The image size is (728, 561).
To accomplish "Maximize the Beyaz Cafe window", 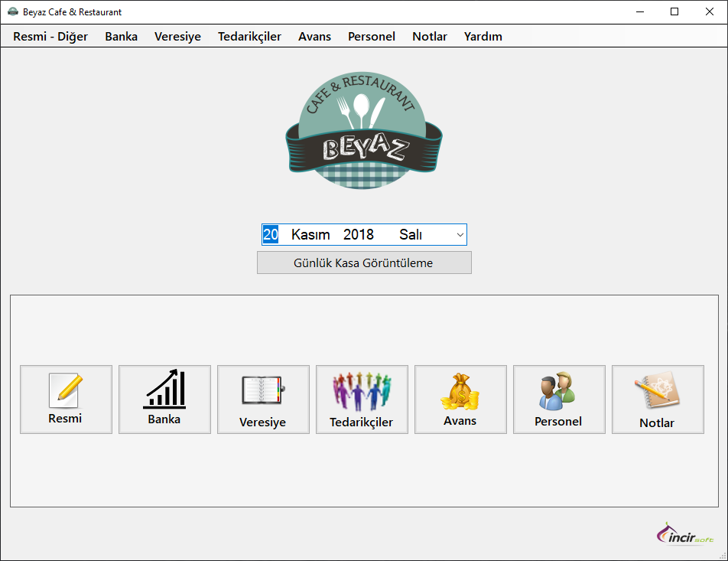I will 674,12.
